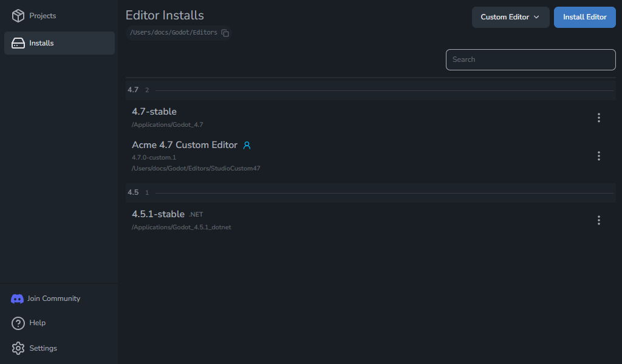
Task: Collapse the 4.7 version group header
Action: [371, 90]
